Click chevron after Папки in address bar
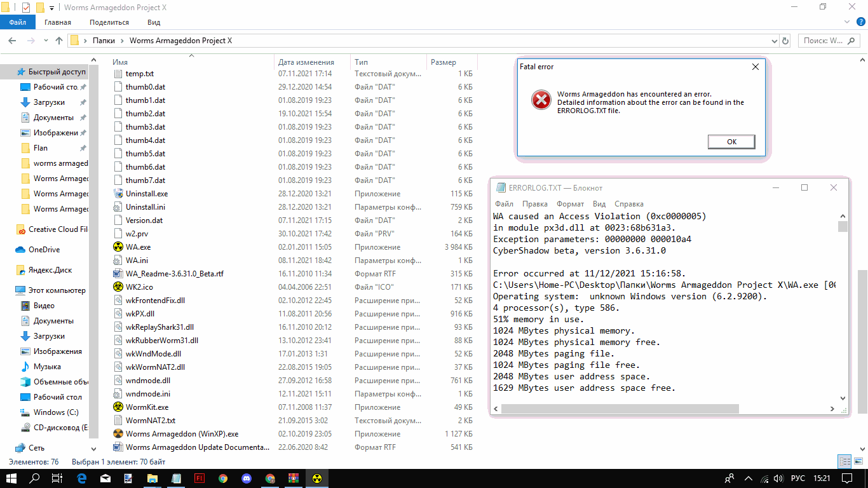 point(122,41)
